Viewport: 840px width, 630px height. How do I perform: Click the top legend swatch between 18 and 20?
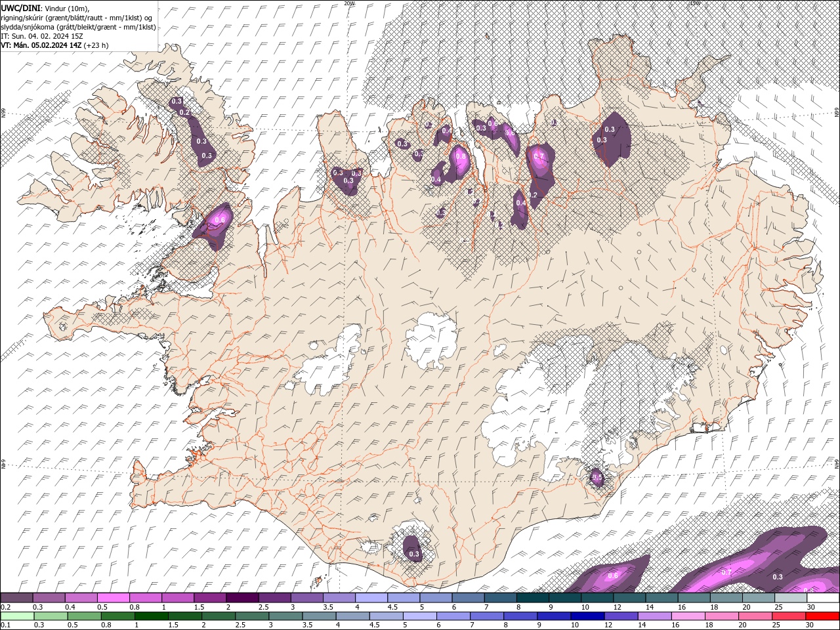coord(726,598)
